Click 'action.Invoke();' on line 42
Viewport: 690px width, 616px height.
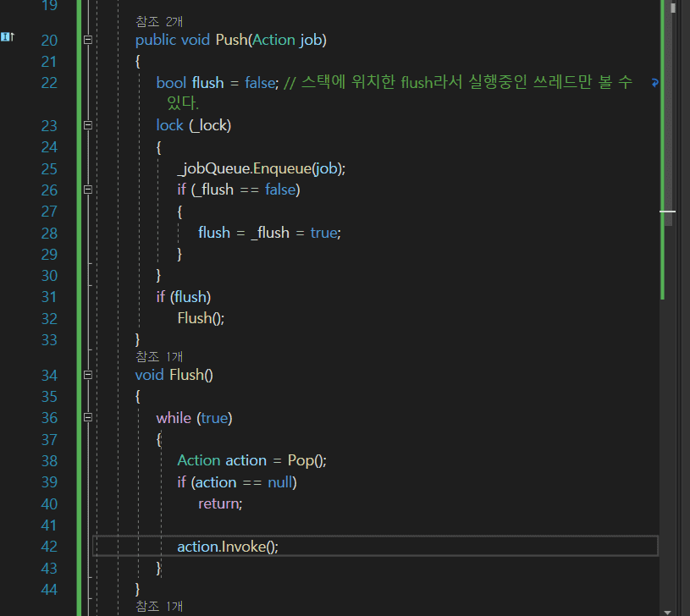[228, 547]
